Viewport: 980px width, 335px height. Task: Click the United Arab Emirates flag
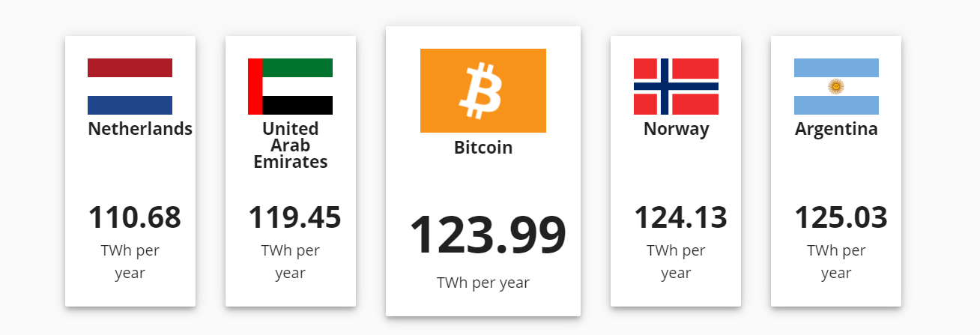click(x=290, y=86)
